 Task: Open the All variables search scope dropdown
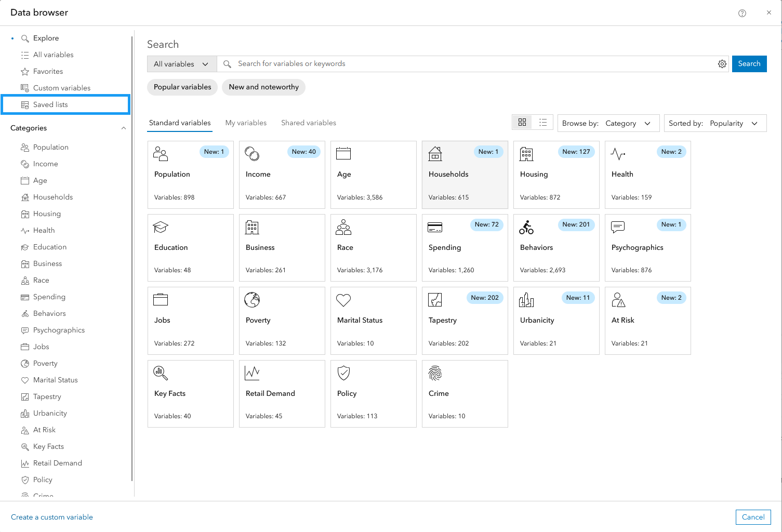coord(181,63)
